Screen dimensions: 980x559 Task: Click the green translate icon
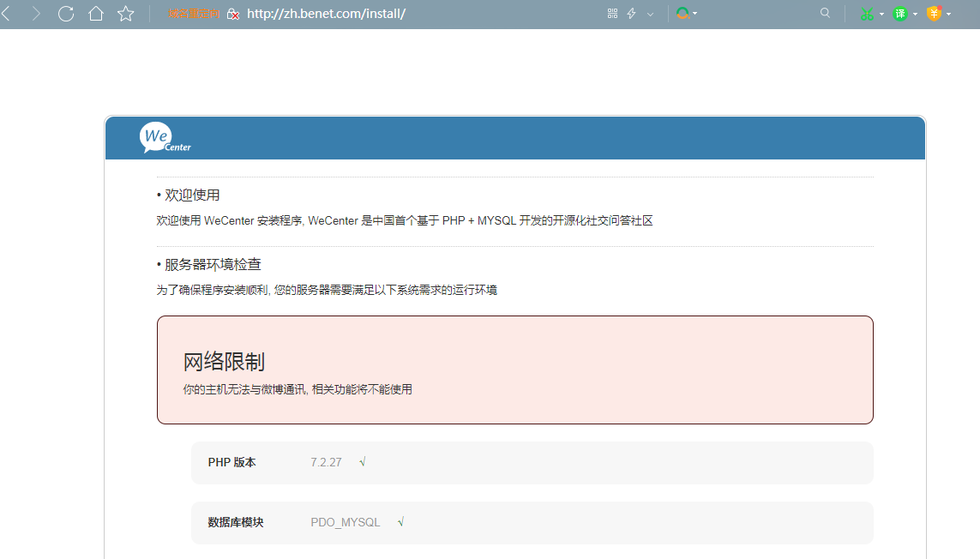900,14
